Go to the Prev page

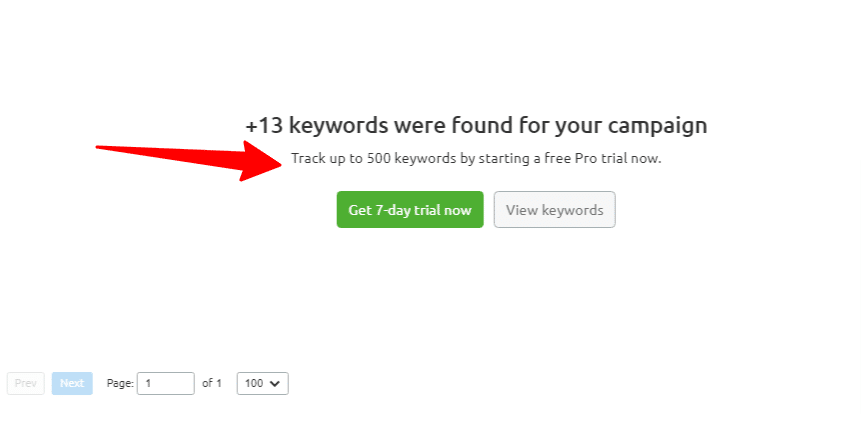click(26, 383)
